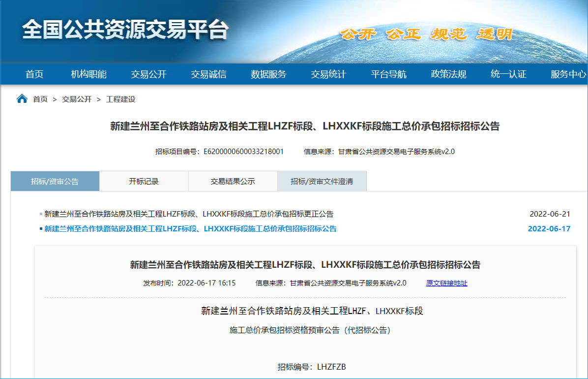The image size is (588, 379).
Task: Open the 招标更正公告 entry dated 2022-06-21
Action: (189, 214)
